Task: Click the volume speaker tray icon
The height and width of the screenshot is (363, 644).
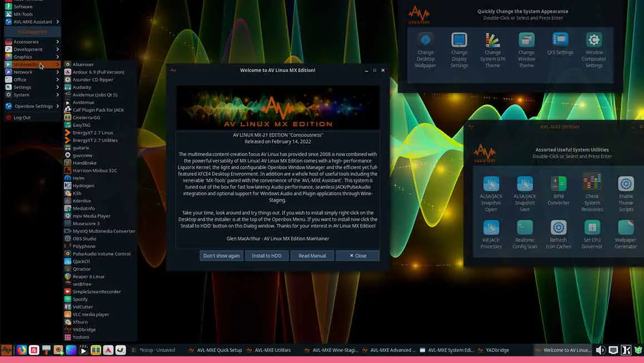Action: tap(601, 350)
